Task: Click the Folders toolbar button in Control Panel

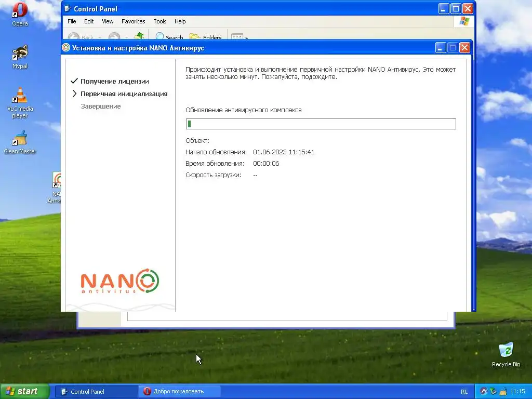Action: 205,37
